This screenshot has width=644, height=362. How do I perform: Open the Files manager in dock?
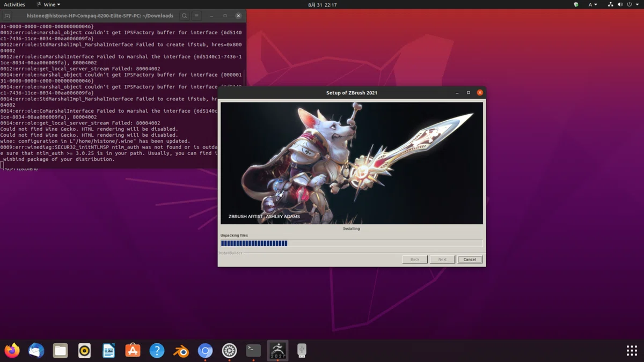point(60,351)
